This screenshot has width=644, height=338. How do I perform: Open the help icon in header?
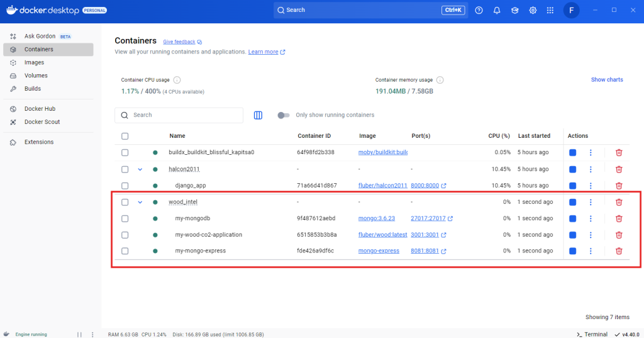[479, 10]
